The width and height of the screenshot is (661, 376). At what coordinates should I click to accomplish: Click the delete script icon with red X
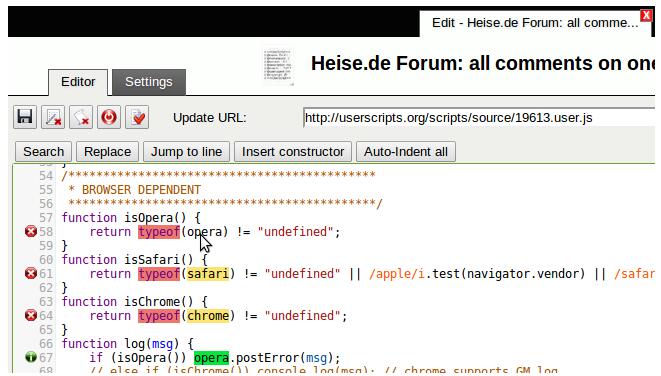coord(81,117)
